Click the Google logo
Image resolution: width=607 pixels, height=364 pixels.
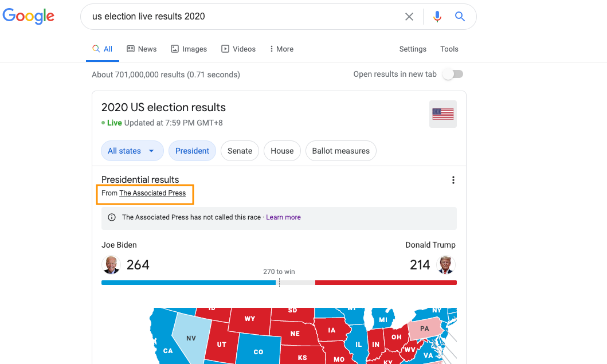[29, 16]
